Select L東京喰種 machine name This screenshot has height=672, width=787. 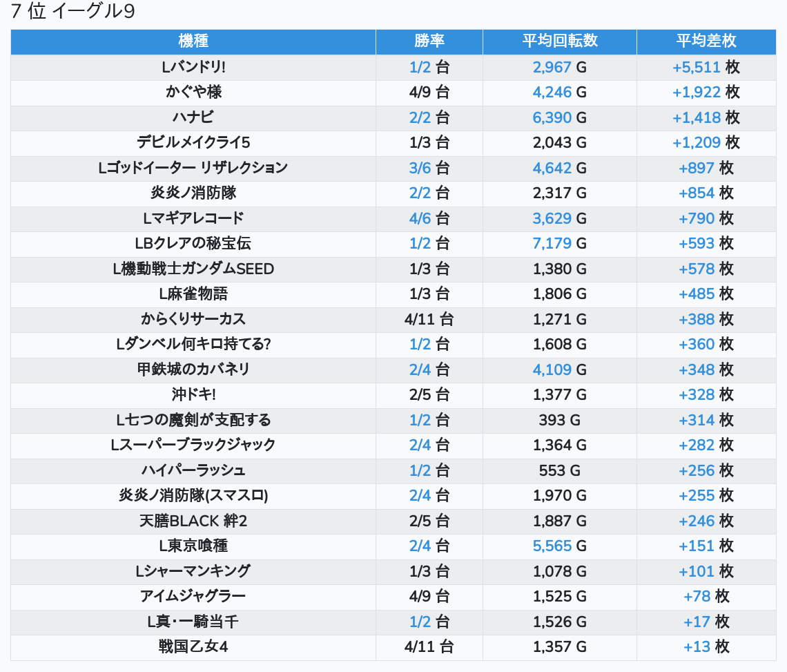click(193, 546)
